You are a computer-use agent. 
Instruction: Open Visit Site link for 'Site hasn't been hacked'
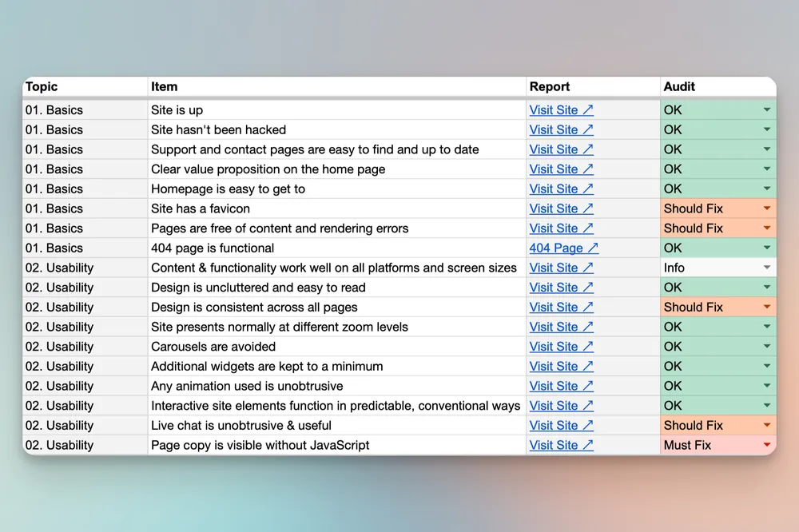[561, 129]
